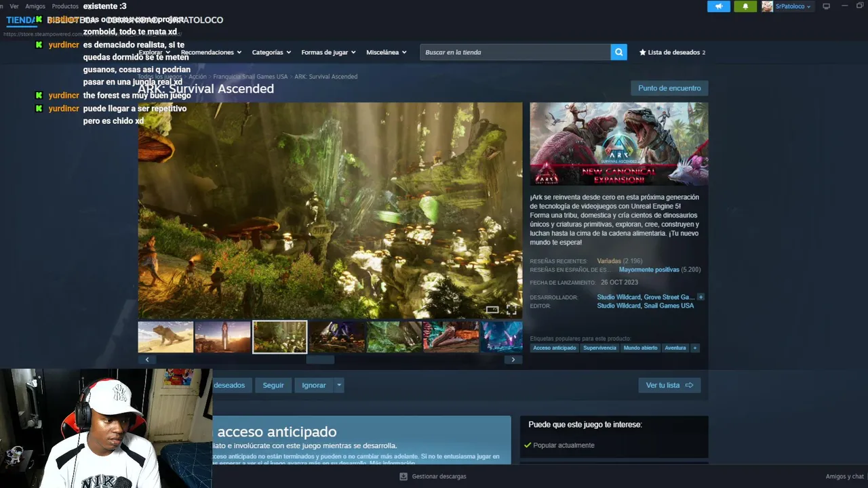Expand the SrPatoloco account dropdown
The height and width of the screenshot is (488, 868).
[793, 6]
